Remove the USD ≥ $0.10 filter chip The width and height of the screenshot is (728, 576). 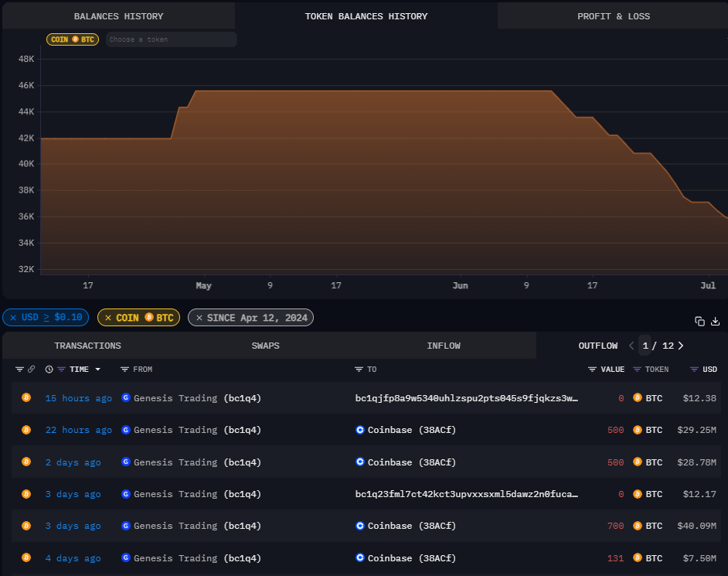(13, 318)
